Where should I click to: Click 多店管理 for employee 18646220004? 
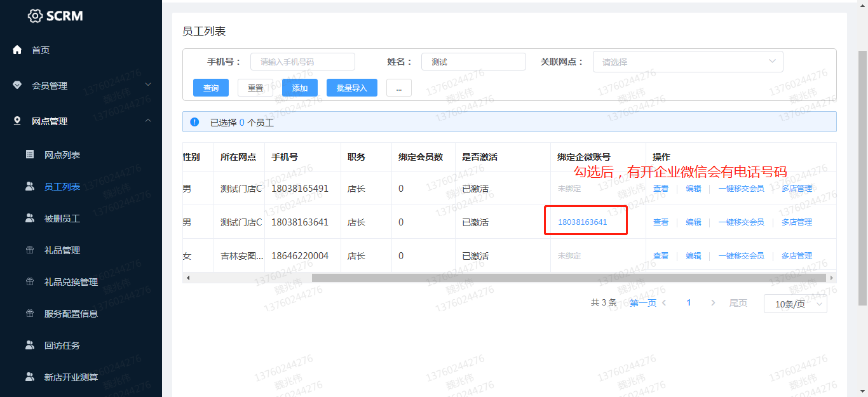click(x=797, y=256)
